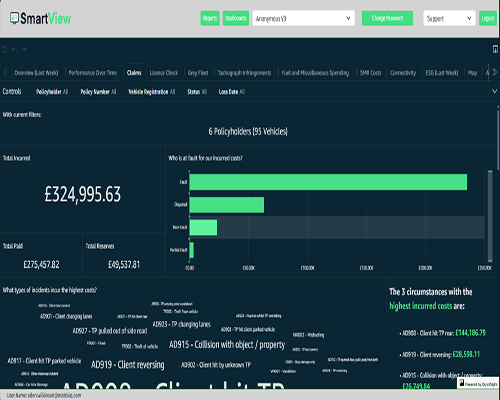This screenshot has height=400, width=500.
Task: Switch to Grey Fleet tab
Action: (x=198, y=73)
